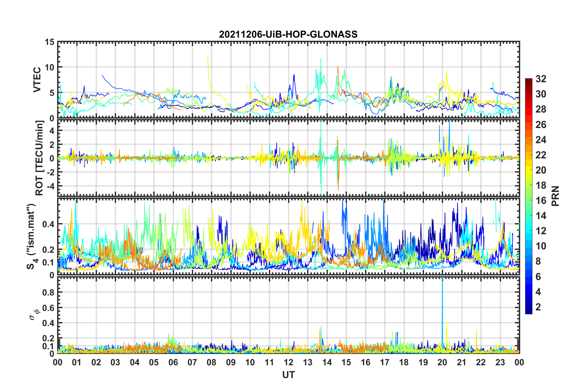Click the plot title 20211206-UiB-HOP-GLONASS
The image size is (577, 392).
pos(288,34)
